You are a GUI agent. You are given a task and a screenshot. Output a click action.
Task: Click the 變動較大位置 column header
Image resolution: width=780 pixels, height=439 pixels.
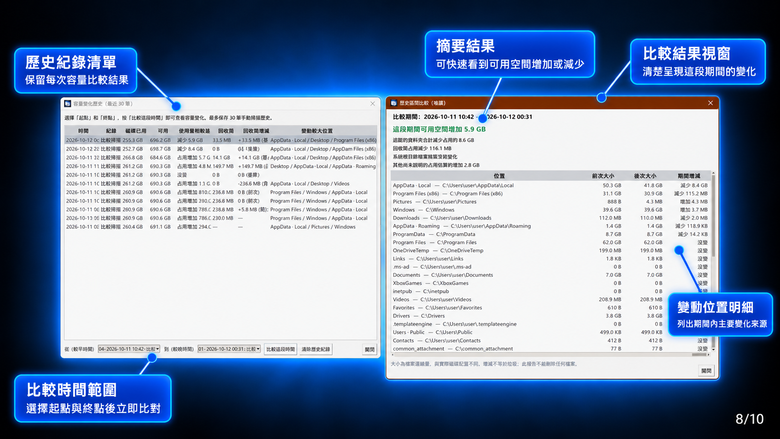317,131
